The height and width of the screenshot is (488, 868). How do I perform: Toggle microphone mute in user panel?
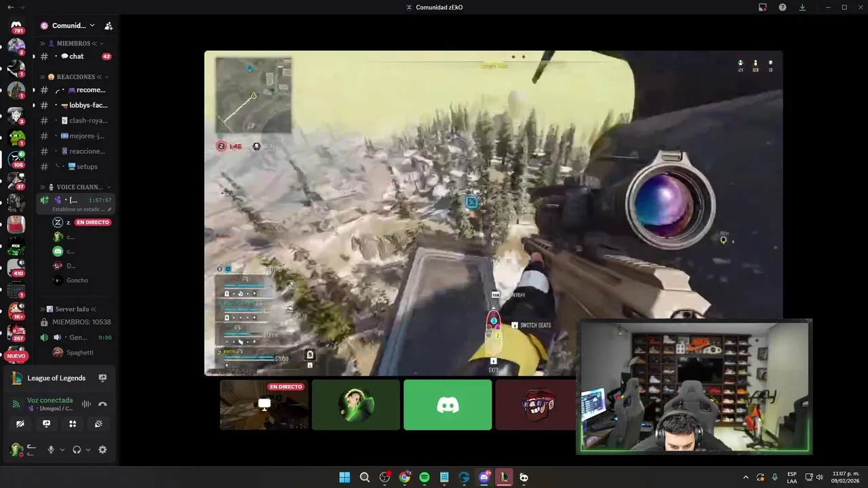tap(50, 449)
